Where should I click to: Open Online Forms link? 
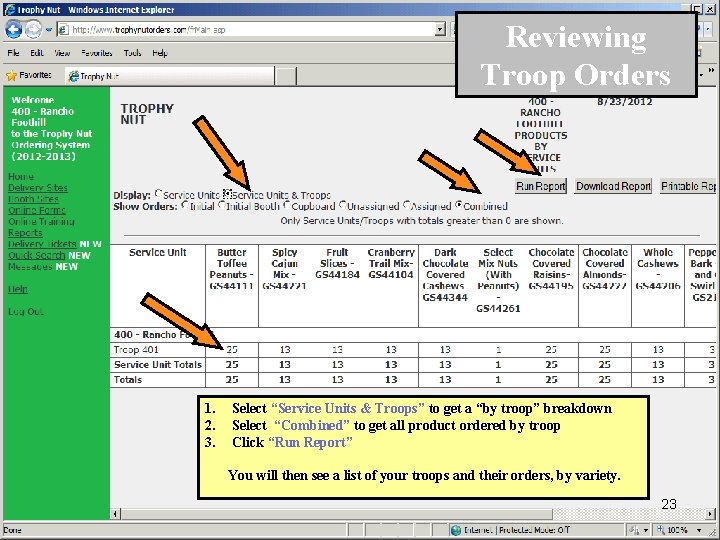(x=37, y=210)
